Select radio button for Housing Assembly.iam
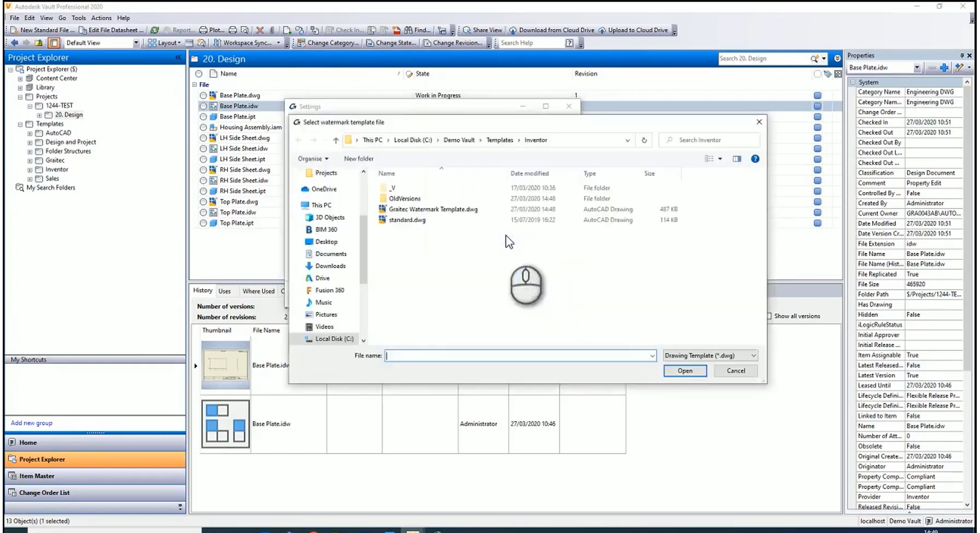 pyautogui.click(x=203, y=128)
